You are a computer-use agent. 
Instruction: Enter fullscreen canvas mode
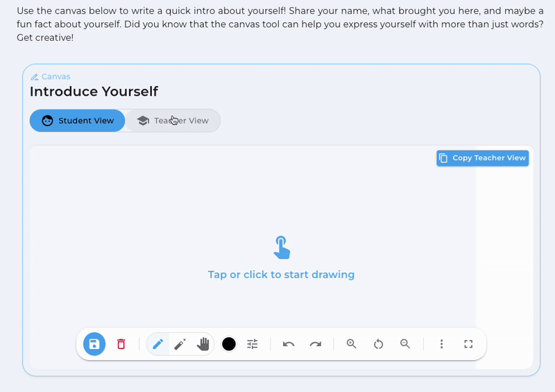(468, 344)
